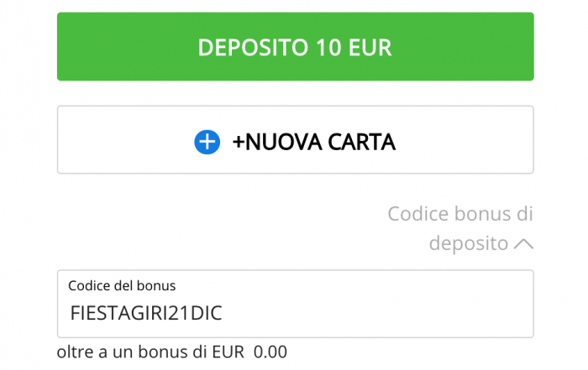Click the word deposito beside the chevron

[x=469, y=243]
